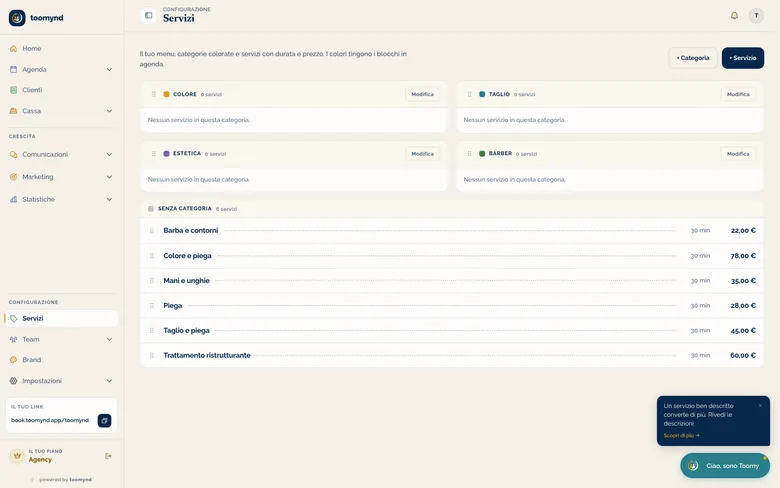Click the purple ESTETICA color swatch
780x488 pixels.
click(166, 154)
